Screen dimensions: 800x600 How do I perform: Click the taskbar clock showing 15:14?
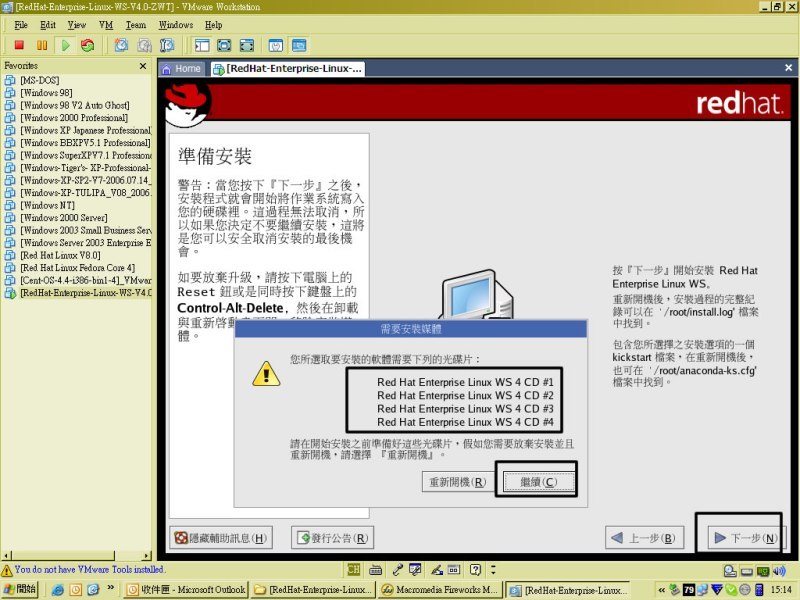781,590
